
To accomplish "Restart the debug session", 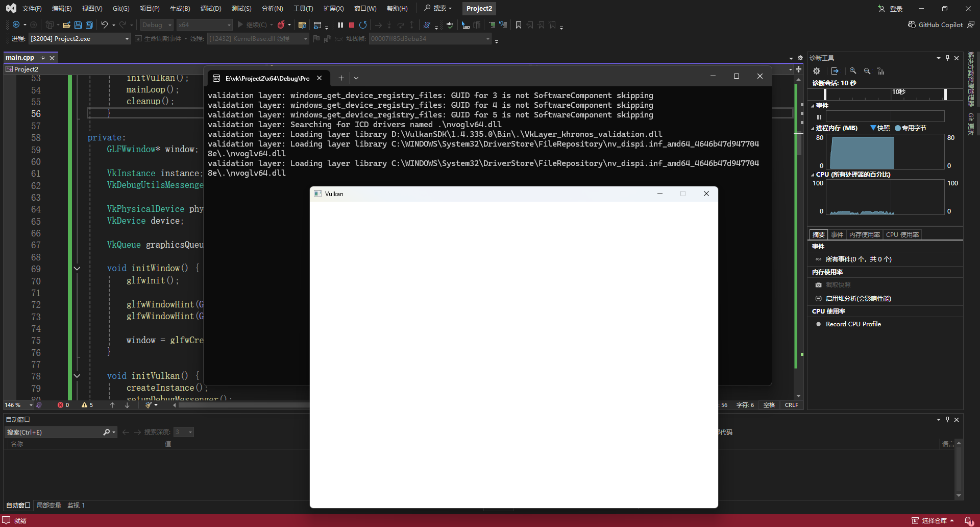I will [363, 25].
